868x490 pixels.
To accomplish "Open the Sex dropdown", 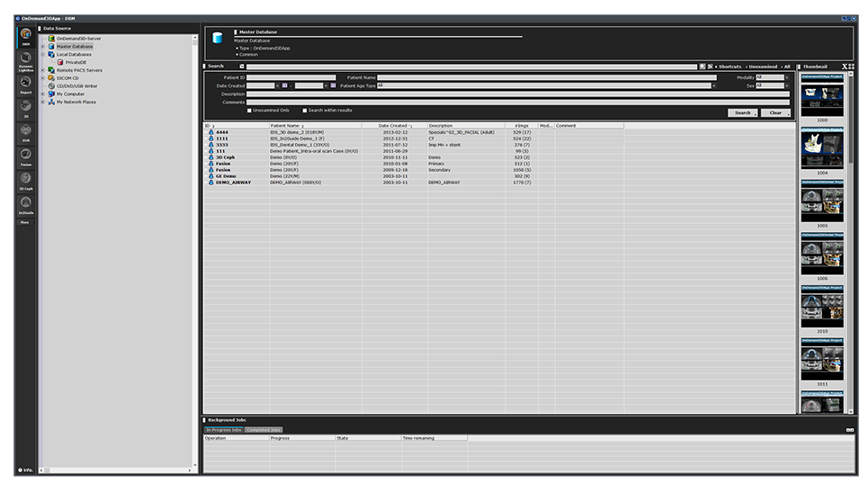I will coord(787,85).
